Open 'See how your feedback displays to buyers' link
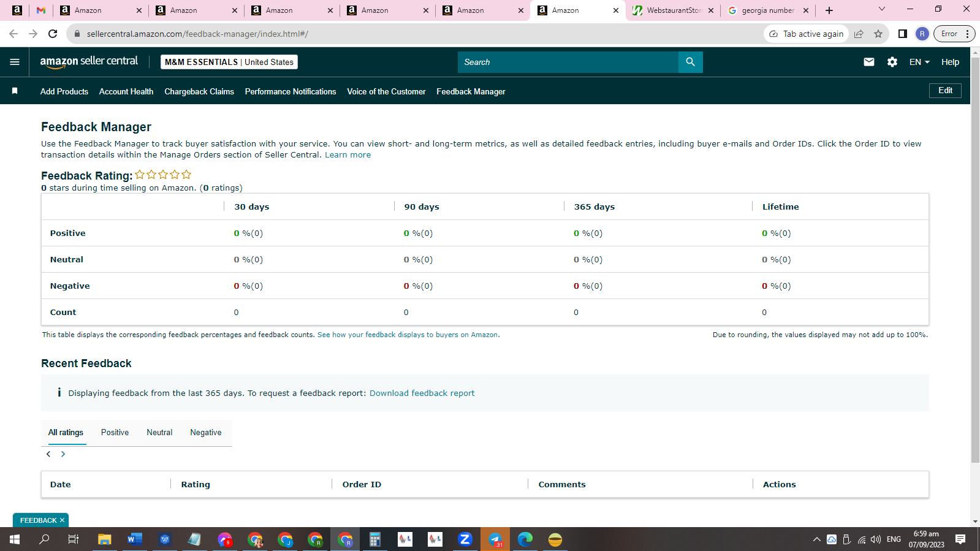Viewport: 980px width, 551px height. click(x=408, y=335)
